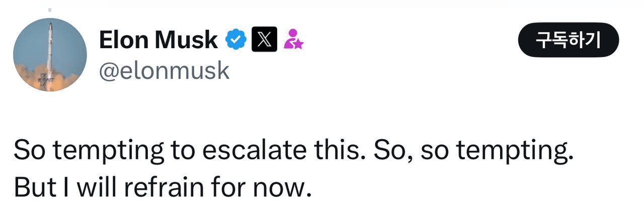644x217 pixels.
Task: Click the blue verified checkmark badge
Action: [235, 40]
